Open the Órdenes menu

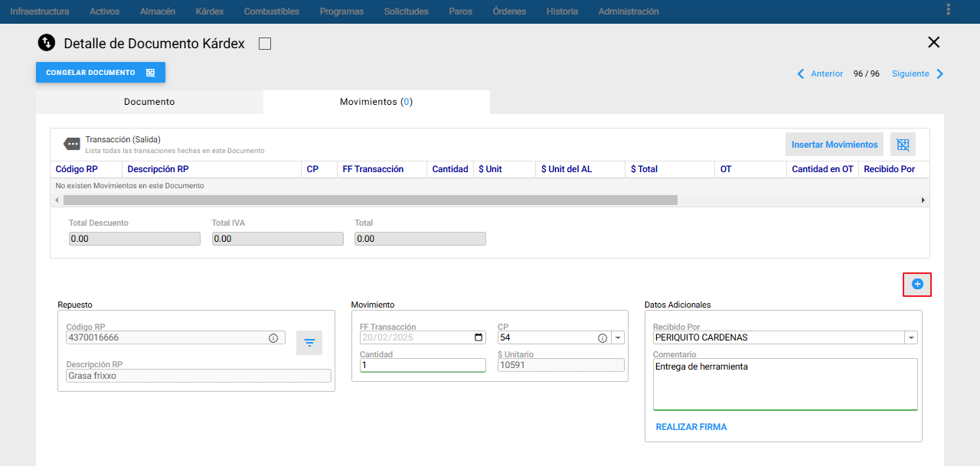509,11
